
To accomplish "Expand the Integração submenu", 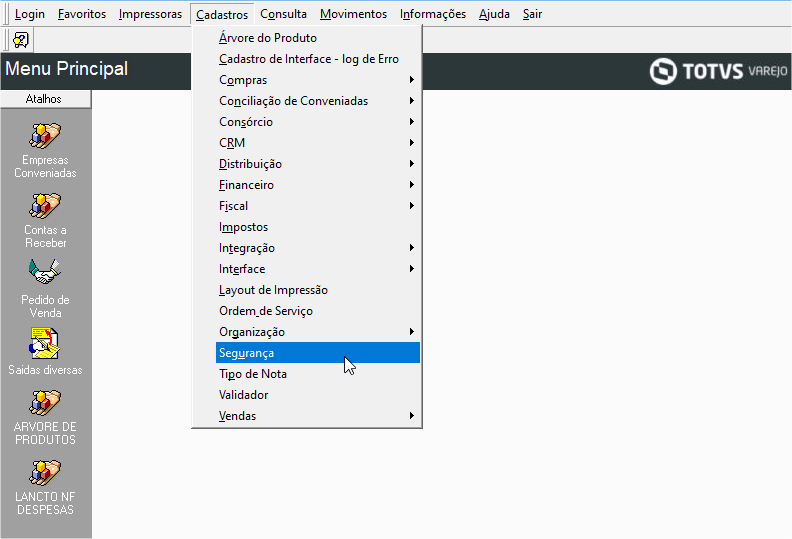I will click(x=318, y=248).
